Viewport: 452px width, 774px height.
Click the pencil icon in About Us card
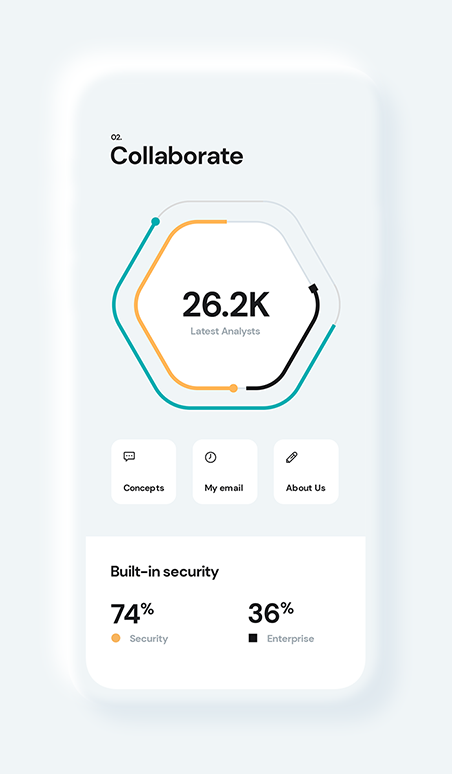292,458
